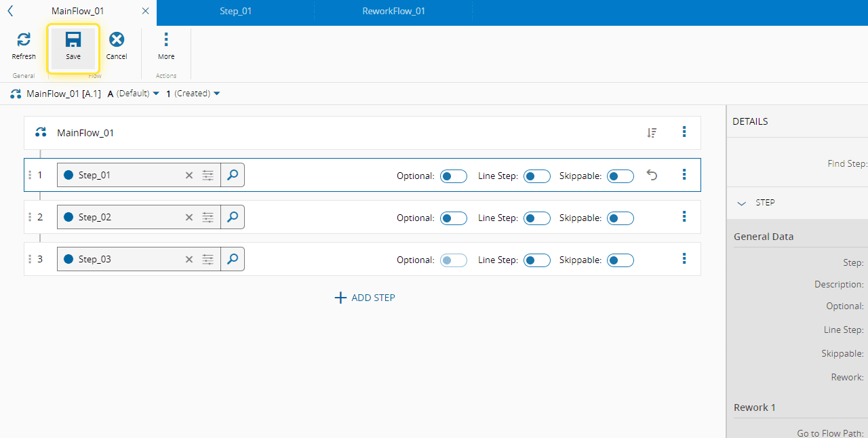868x438 pixels.
Task: Open the settings sliders icon for Step_03
Action: 208,260
